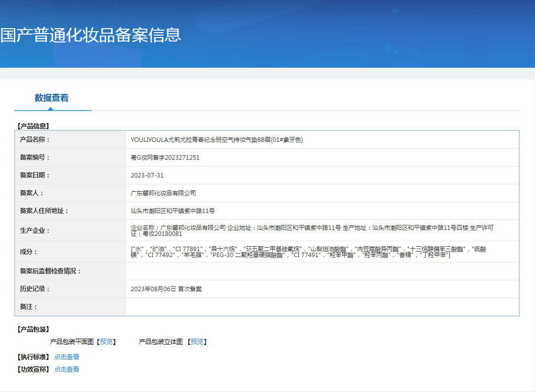
Task: Click the 生产企业 row label
Action: (35, 231)
